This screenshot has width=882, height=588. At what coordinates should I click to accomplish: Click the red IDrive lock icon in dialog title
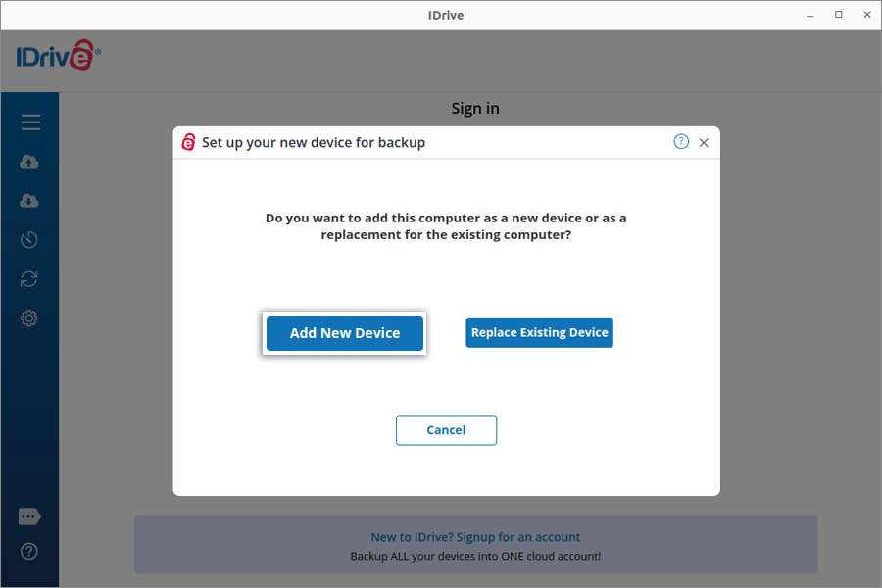(188, 142)
